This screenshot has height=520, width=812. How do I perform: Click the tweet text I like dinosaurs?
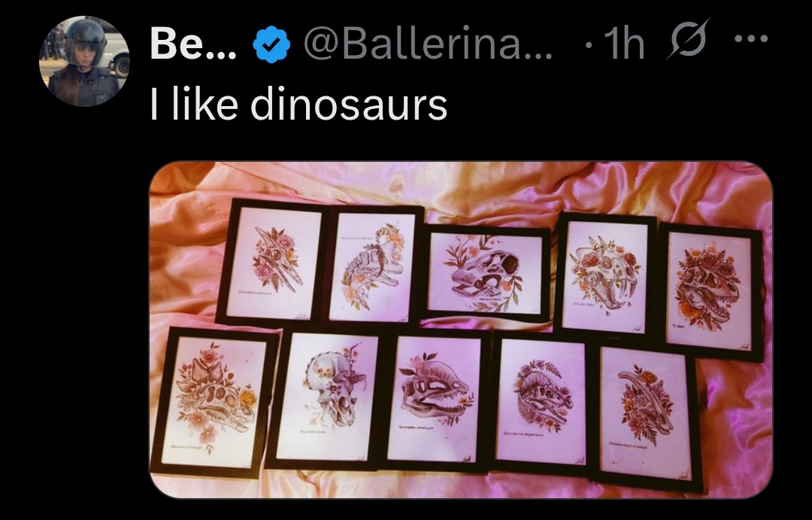point(298,104)
